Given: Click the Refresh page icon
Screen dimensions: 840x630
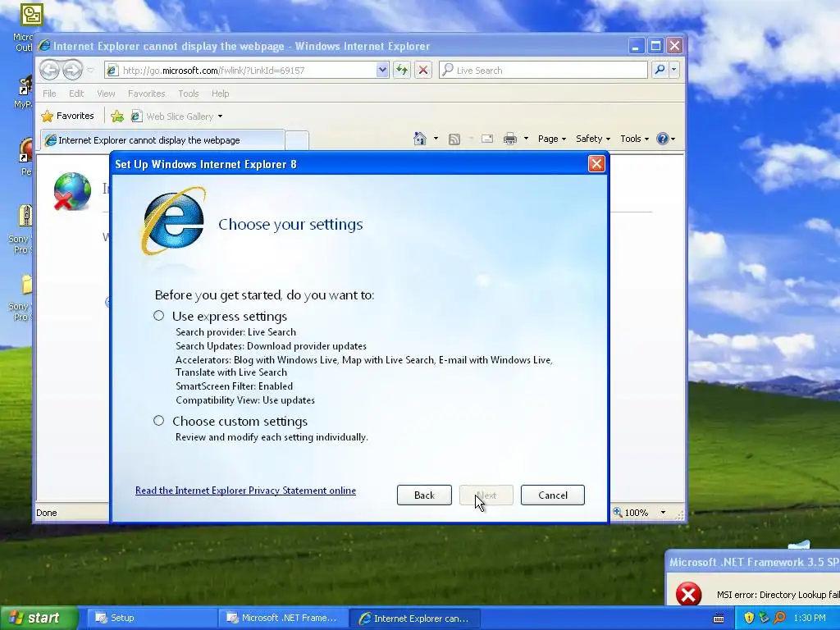Looking at the screenshot, I should pos(402,71).
